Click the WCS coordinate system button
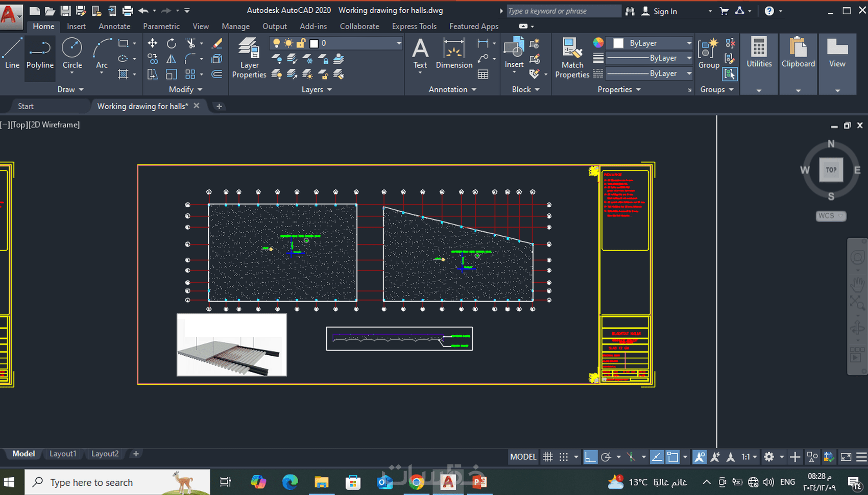Viewport: 868px width, 495px height. click(830, 216)
